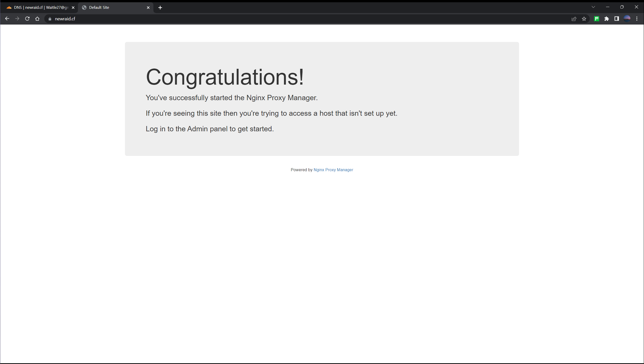Toggle the browser side panel

click(617, 19)
